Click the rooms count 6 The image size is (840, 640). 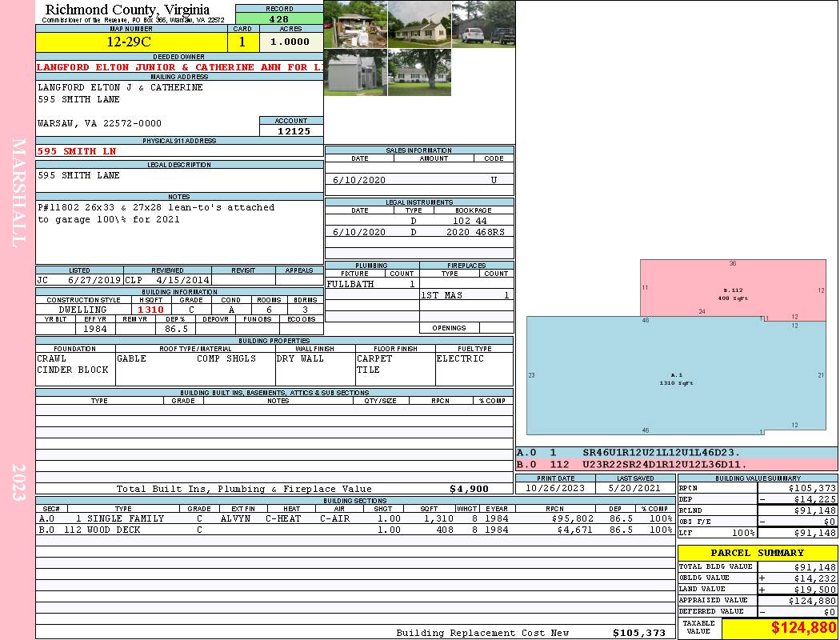click(269, 310)
